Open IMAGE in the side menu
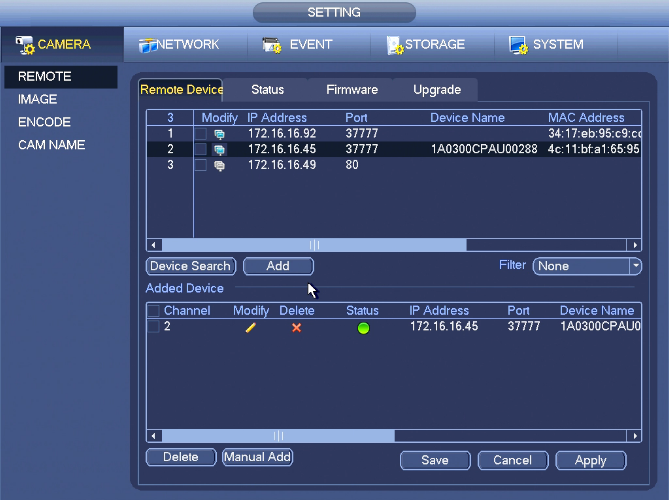 [x=38, y=99]
